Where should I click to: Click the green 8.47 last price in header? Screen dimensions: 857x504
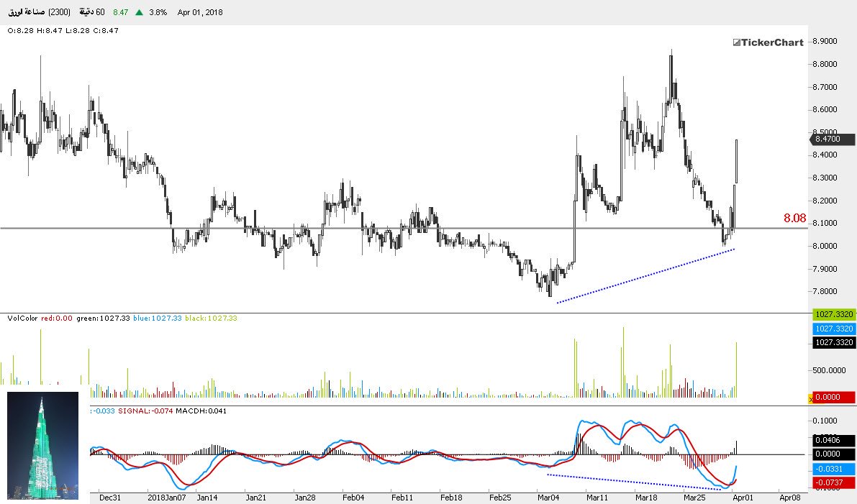[121, 12]
